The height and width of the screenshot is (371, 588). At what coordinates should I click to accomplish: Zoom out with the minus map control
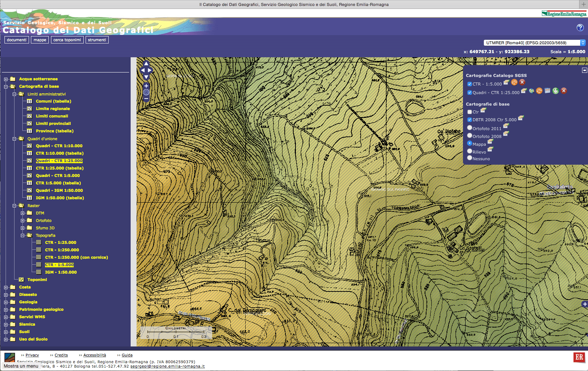[x=146, y=99]
